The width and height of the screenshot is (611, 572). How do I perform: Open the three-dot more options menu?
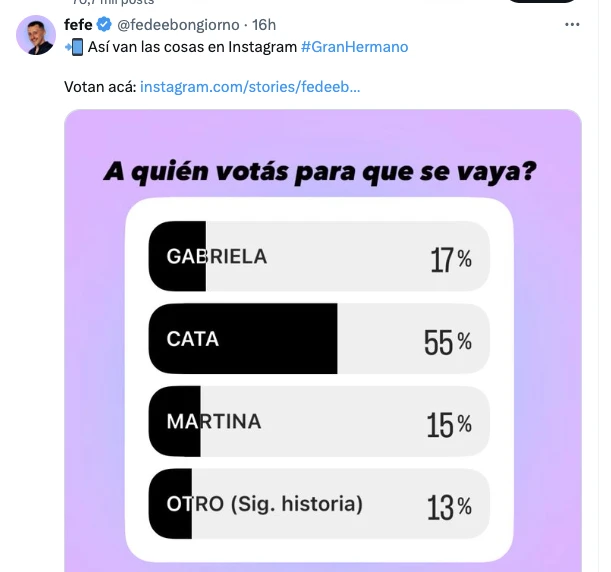(x=572, y=25)
